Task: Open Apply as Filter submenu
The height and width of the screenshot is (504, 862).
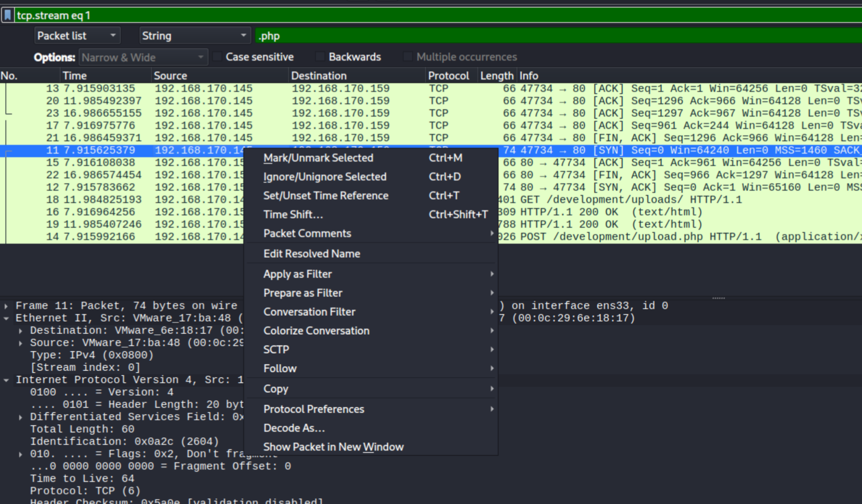Action: coord(372,274)
